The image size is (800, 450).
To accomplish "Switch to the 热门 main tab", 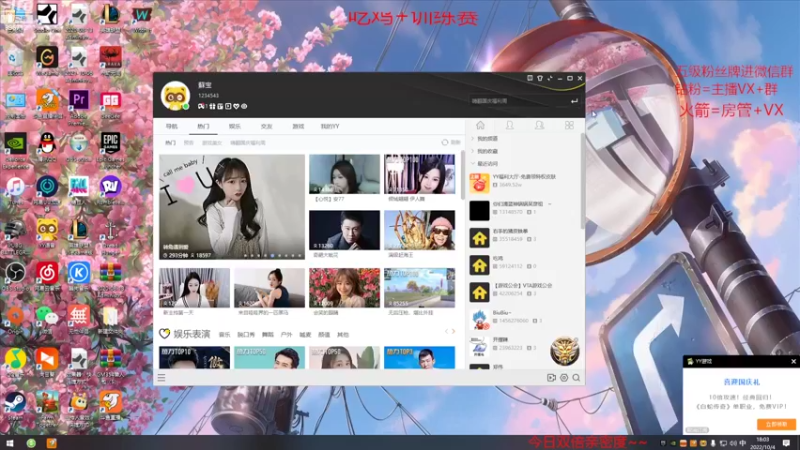I will (x=203, y=126).
